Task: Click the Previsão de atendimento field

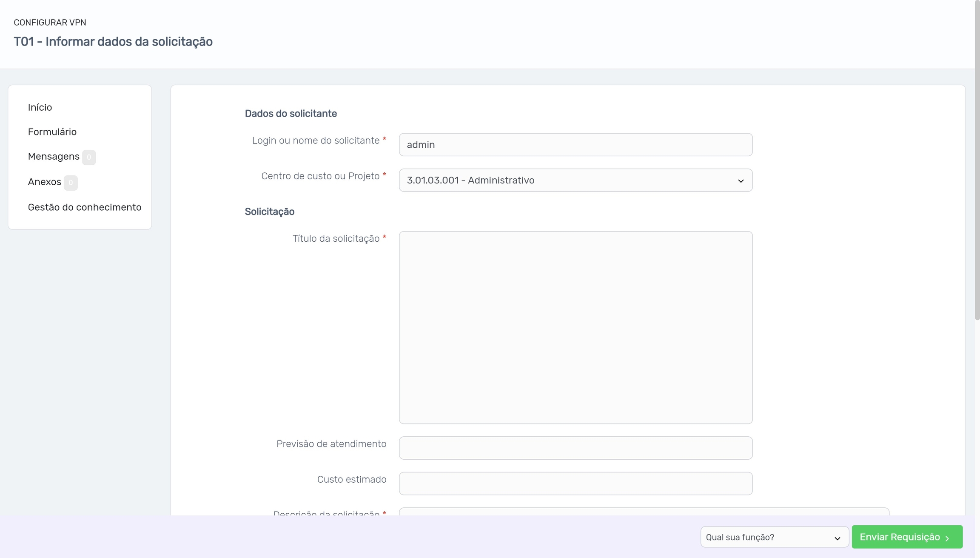Action: point(575,448)
